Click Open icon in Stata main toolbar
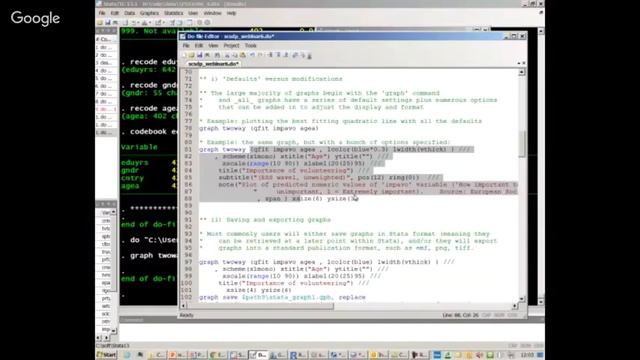This screenshot has width=640, height=360. click(100, 22)
